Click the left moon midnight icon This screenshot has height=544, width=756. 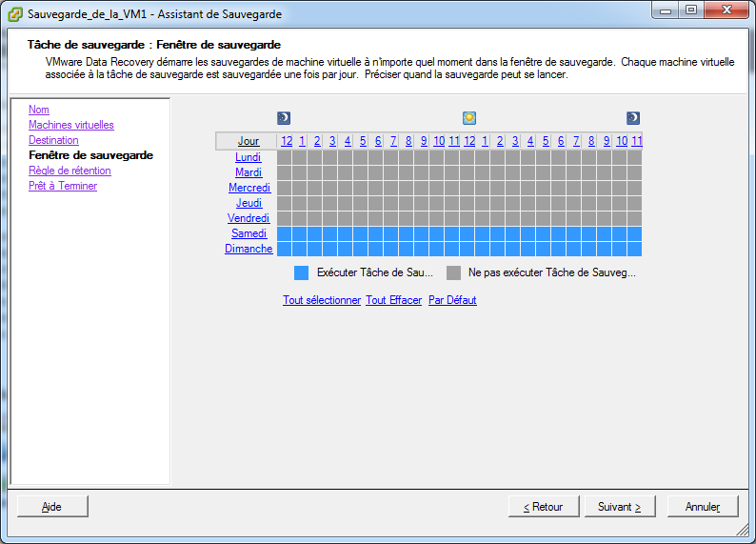pyautogui.click(x=284, y=118)
